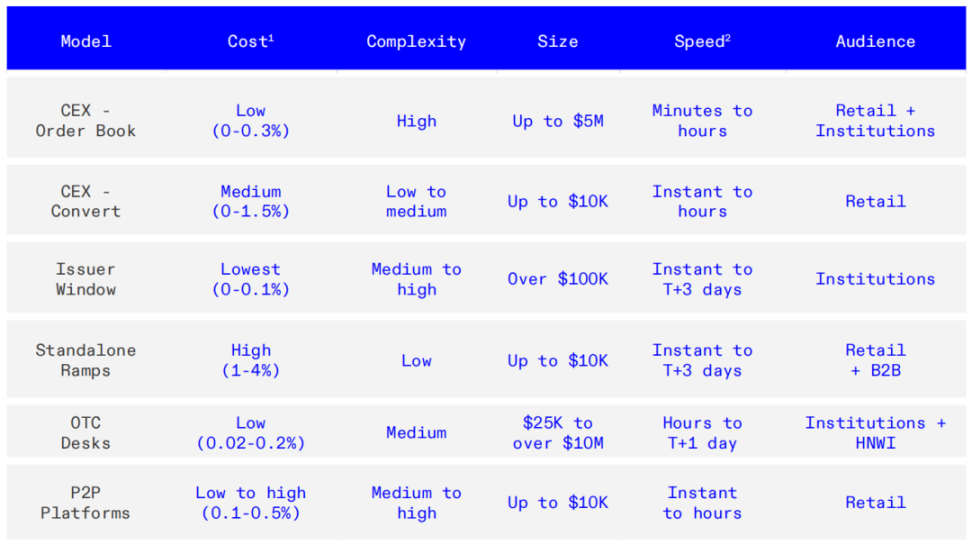Viewport: 972px width, 545px height.
Task: Click the Audience column header
Action: point(875,42)
